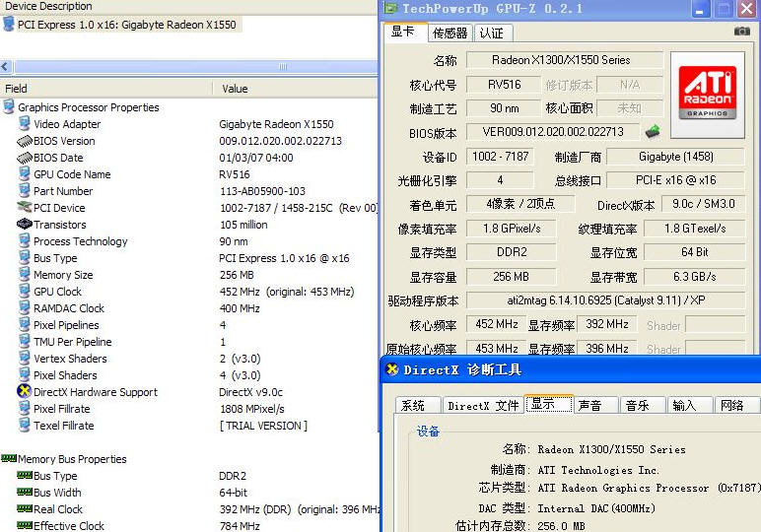Open the 网络 tab in DirectX tool
Viewport: 761px width, 532px height.
coord(736,406)
